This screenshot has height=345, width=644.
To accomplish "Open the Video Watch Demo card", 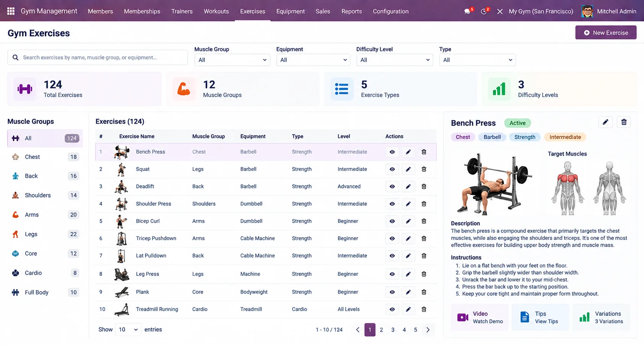I will (x=480, y=317).
